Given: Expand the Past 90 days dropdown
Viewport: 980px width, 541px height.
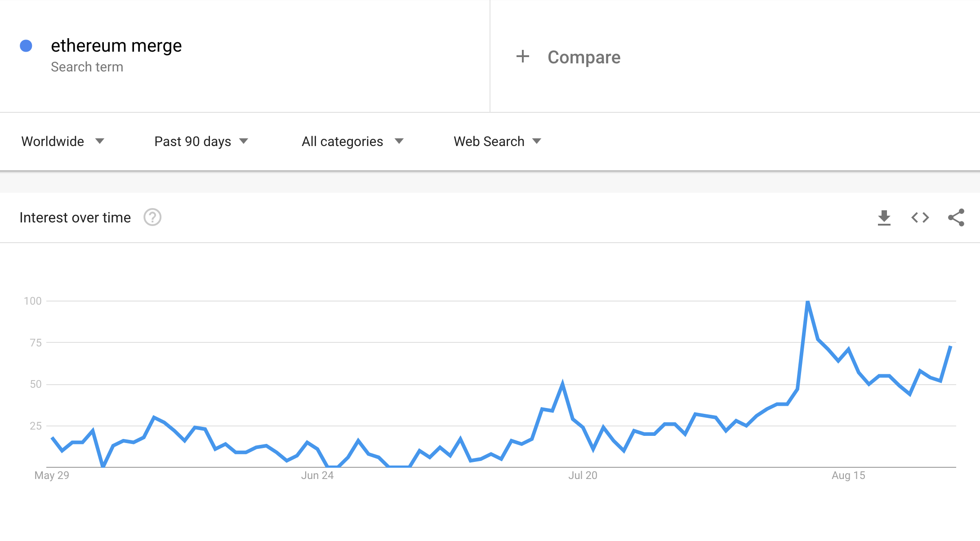Looking at the screenshot, I should pos(201,142).
